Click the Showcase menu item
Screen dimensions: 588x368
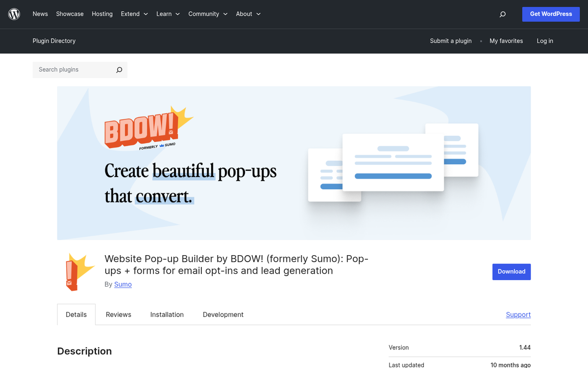click(x=70, y=14)
